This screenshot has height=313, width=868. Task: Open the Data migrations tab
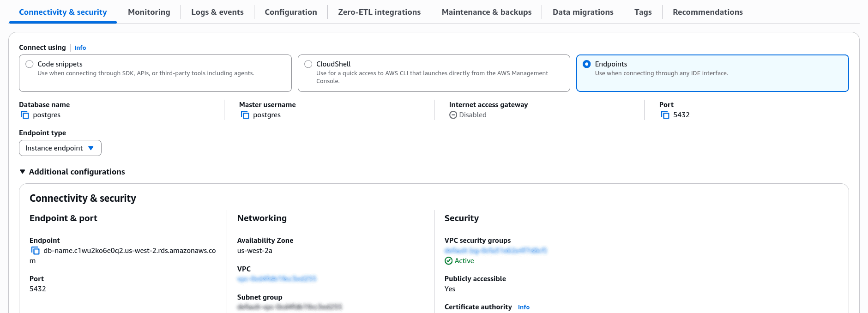coord(583,12)
